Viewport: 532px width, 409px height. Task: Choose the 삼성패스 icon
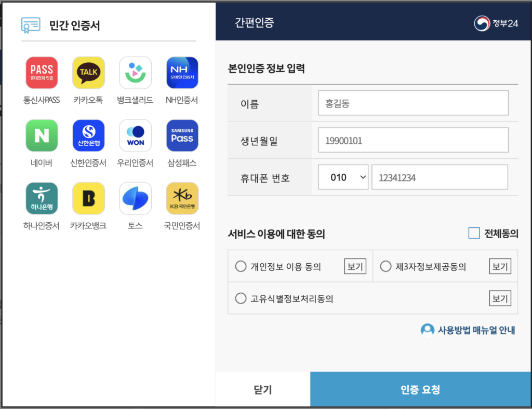coord(182,135)
